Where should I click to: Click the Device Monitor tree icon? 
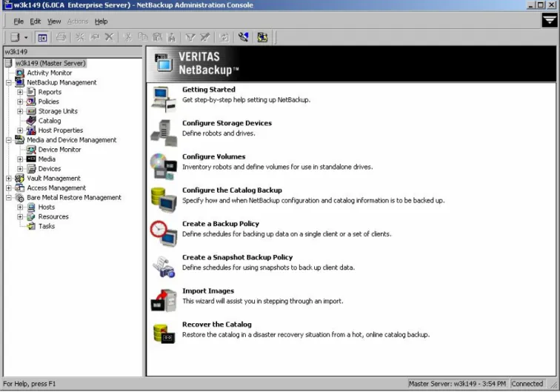pyautogui.click(x=31, y=150)
